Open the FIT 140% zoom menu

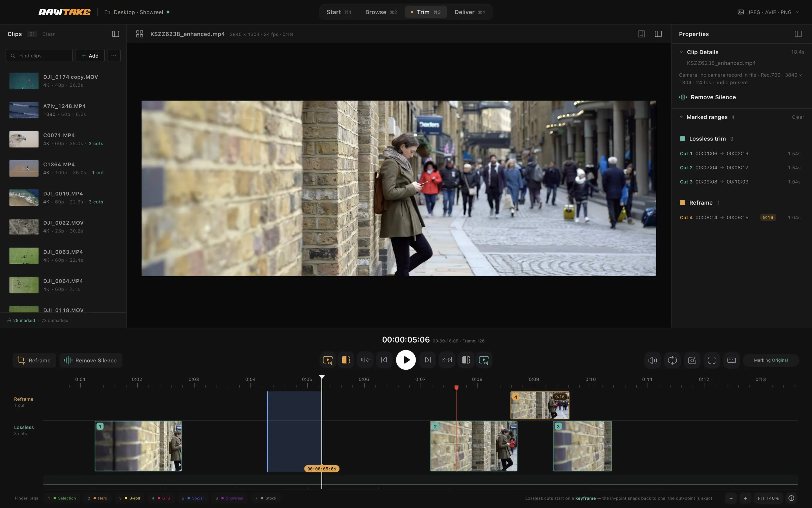click(x=768, y=498)
